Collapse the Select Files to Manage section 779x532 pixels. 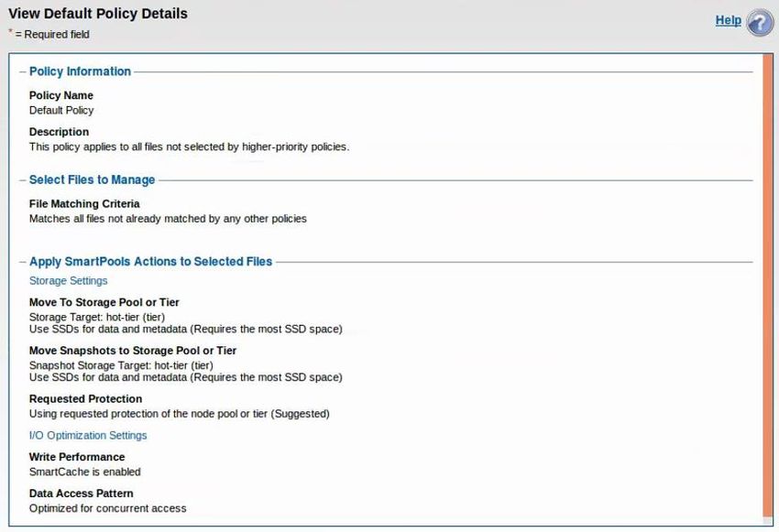(22, 180)
